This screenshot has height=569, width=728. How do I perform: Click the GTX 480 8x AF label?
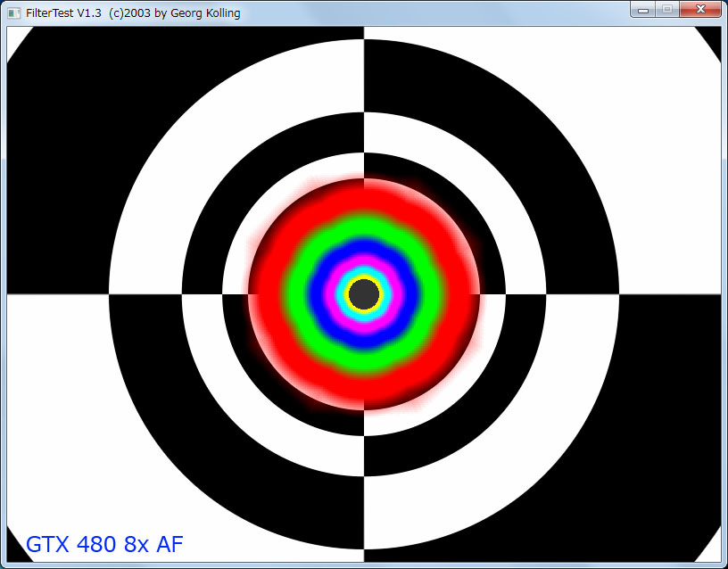(104, 544)
